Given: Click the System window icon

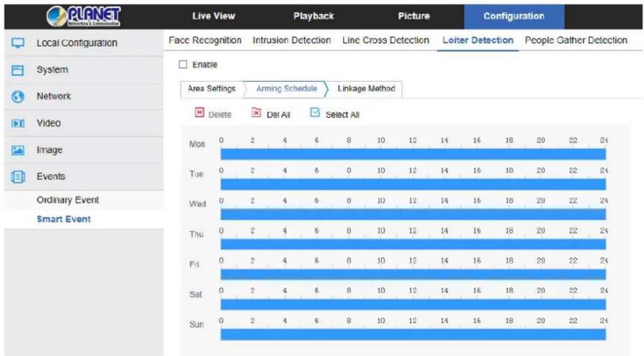Looking at the screenshot, I should click(x=17, y=70).
